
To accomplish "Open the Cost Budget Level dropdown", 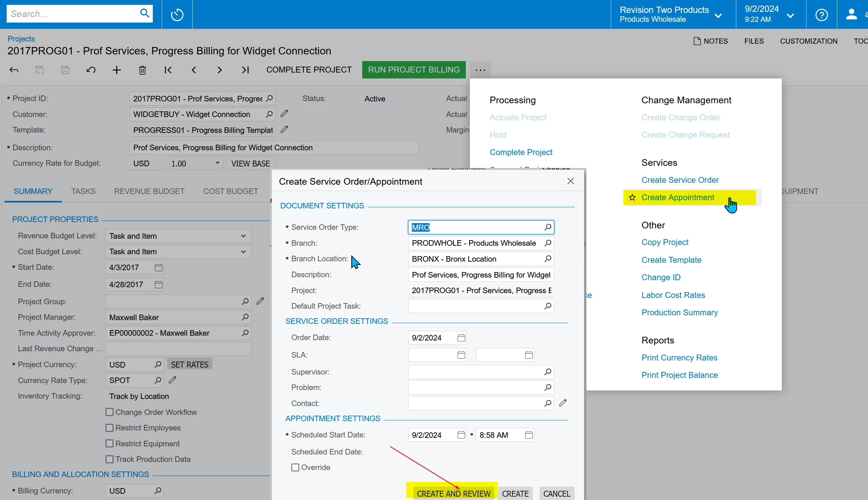I will click(243, 252).
